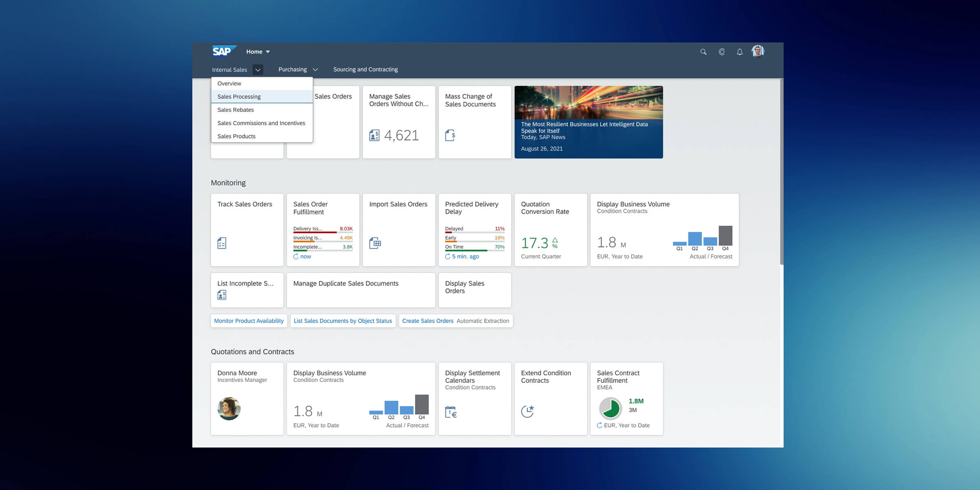Click List Sales Documents by Object Status
This screenshot has width=980, height=490.
343,321
